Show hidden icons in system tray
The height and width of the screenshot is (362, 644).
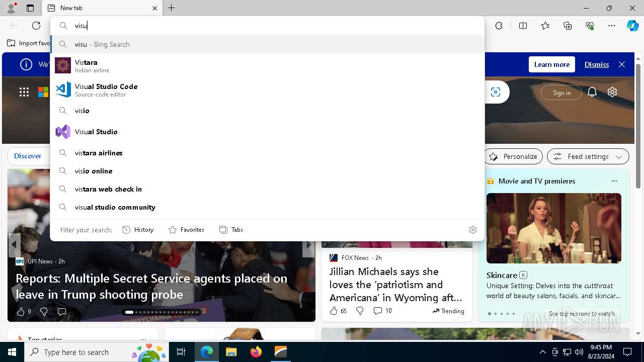[x=542, y=352]
